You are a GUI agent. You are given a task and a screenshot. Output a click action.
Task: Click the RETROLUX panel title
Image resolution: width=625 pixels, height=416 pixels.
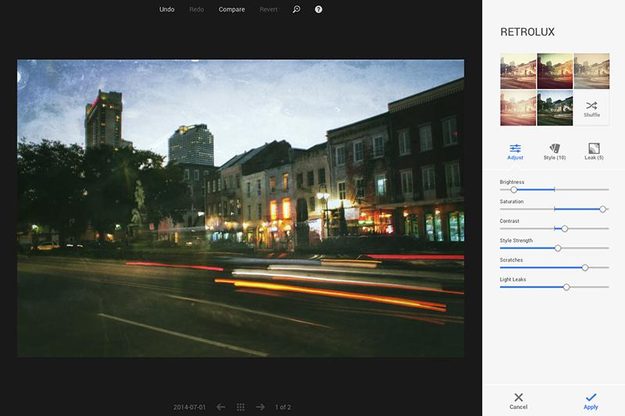[x=527, y=32]
